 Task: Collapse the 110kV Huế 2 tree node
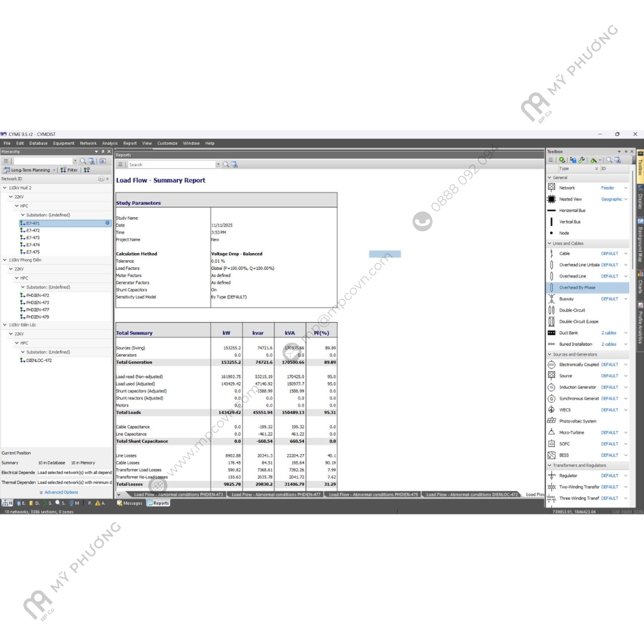click(5, 188)
